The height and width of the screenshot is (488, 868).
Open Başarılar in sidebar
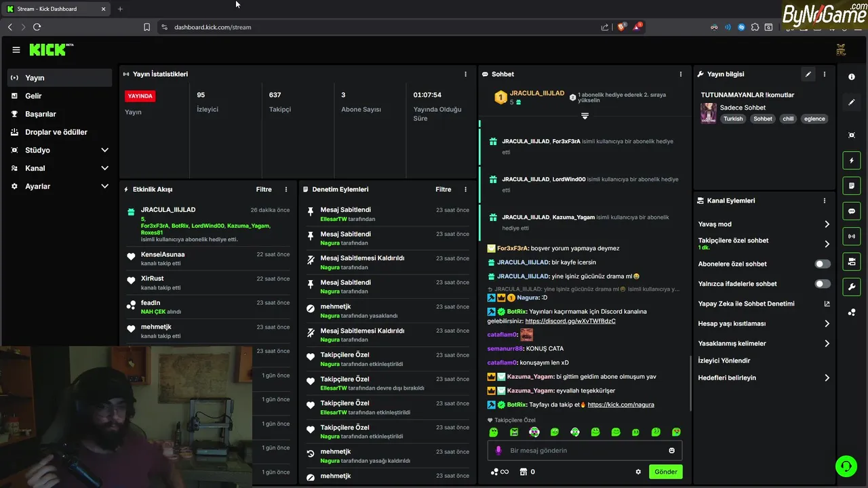[60, 114]
